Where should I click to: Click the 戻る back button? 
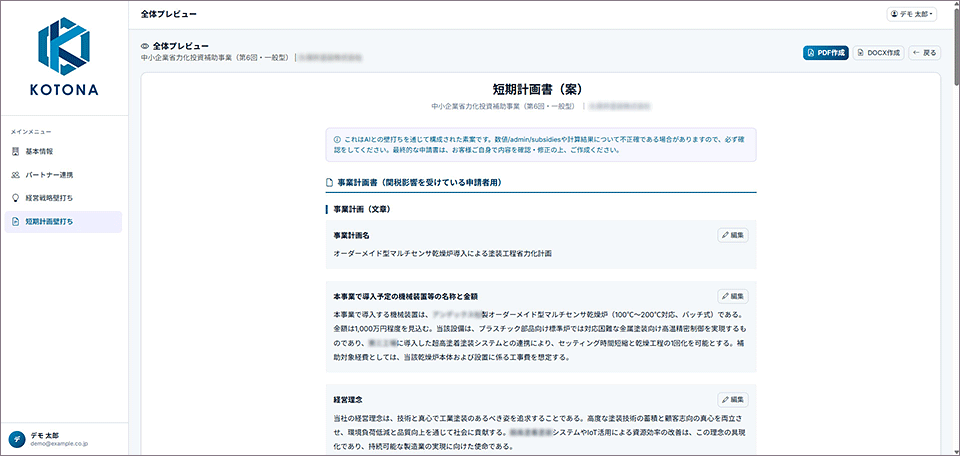924,53
